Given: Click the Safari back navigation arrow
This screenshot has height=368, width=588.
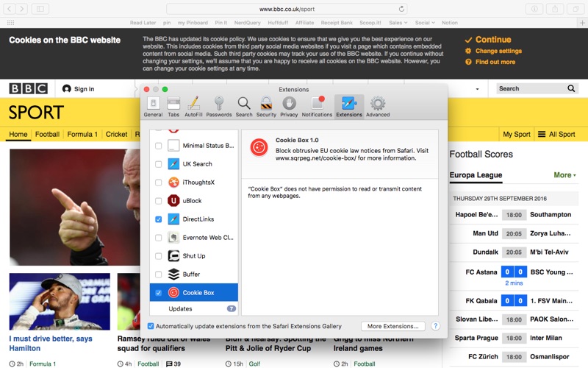Looking at the screenshot, I should pos(10,9).
